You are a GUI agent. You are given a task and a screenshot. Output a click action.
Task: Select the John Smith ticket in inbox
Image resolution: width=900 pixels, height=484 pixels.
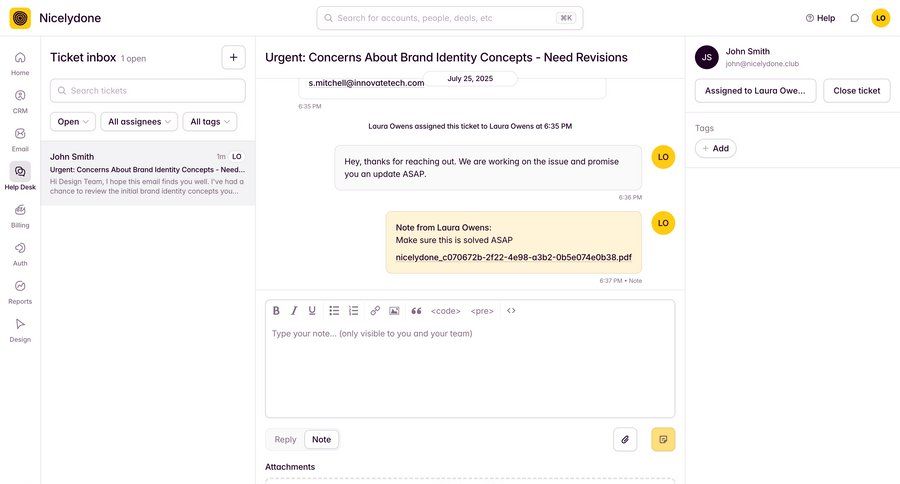pos(148,173)
